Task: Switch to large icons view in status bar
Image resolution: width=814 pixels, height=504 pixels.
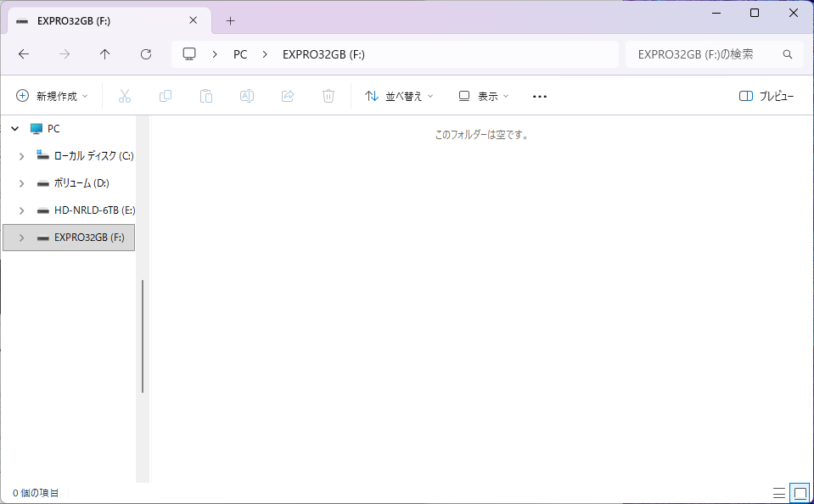Action: [x=799, y=493]
